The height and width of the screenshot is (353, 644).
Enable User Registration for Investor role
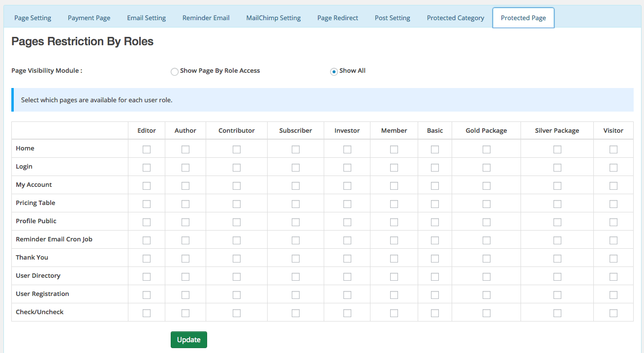pyautogui.click(x=347, y=295)
